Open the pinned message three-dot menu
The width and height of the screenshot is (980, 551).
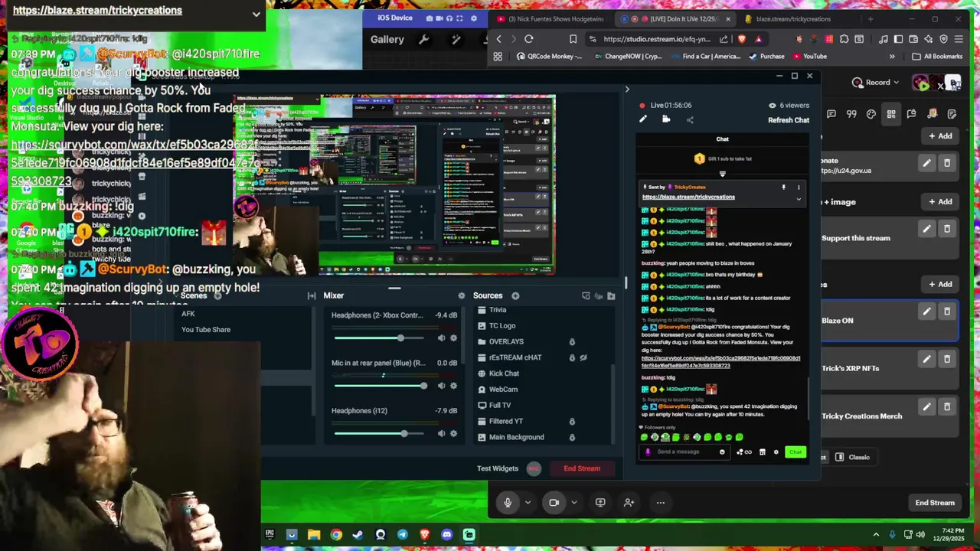tap(799, 187)
